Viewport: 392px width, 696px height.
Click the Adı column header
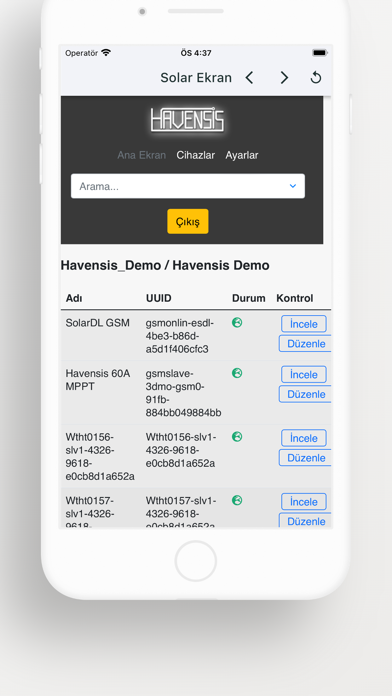coord(74,298)
